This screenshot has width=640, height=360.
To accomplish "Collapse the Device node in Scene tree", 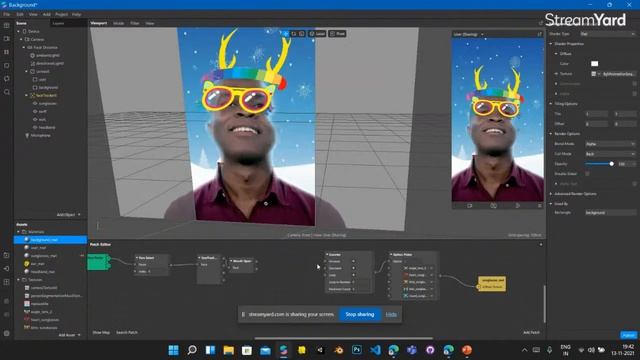I will [18, 31].
